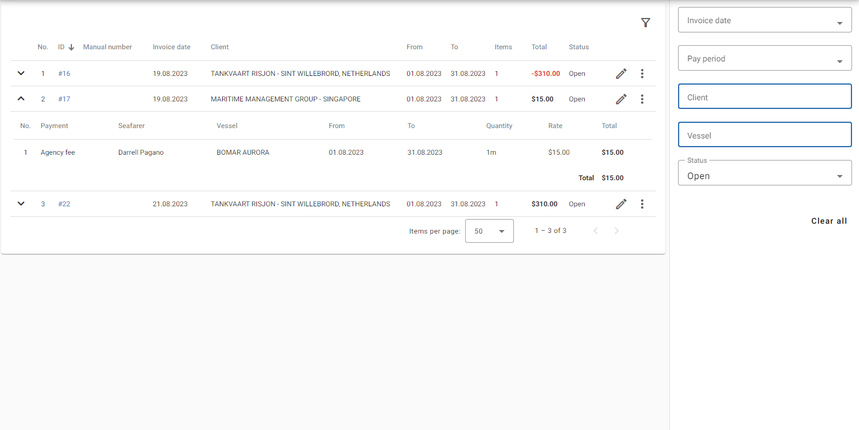Open Pay period filter dropdown

click(x=765, y=58)
